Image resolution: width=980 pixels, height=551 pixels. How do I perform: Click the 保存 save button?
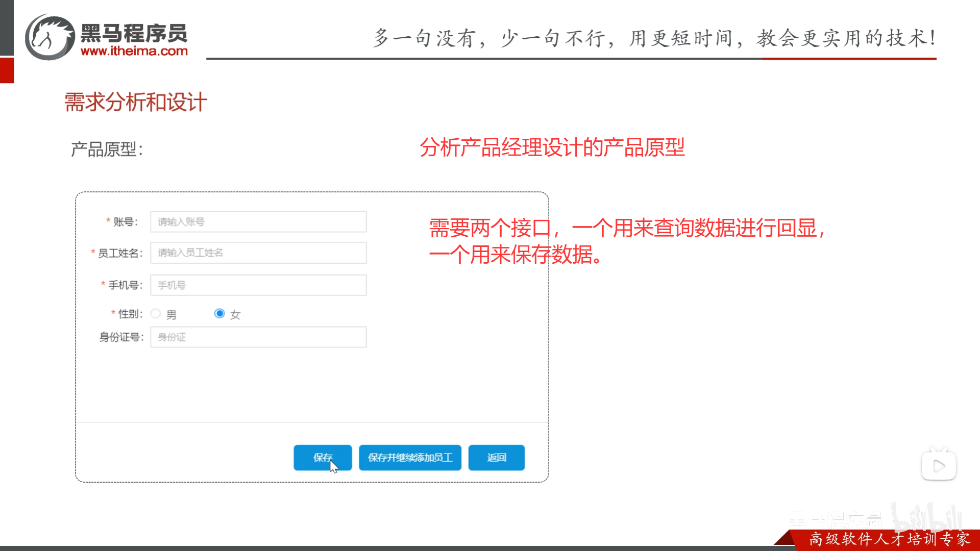(322, 458)
